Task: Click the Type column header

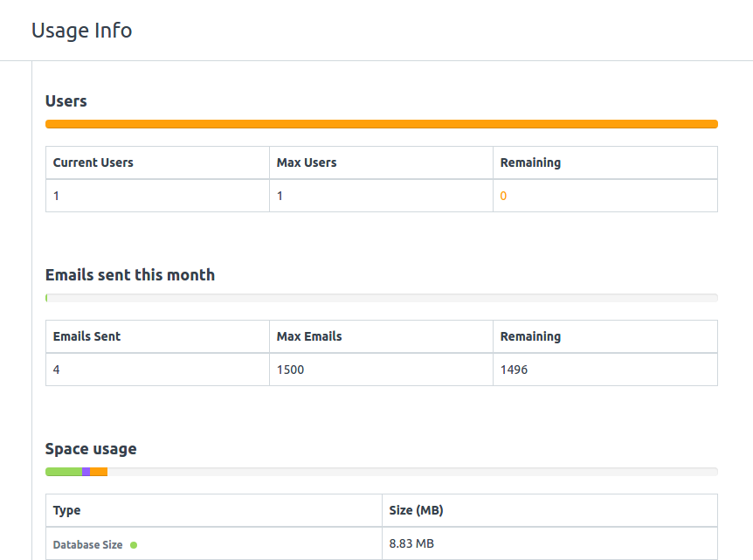Action: click(x=67, y=510)
